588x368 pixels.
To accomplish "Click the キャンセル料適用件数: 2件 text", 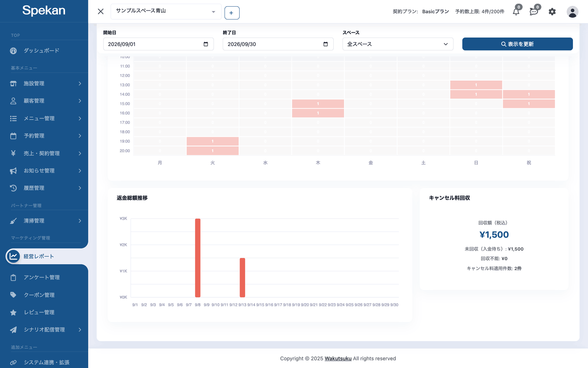I will tap(494, 269).
